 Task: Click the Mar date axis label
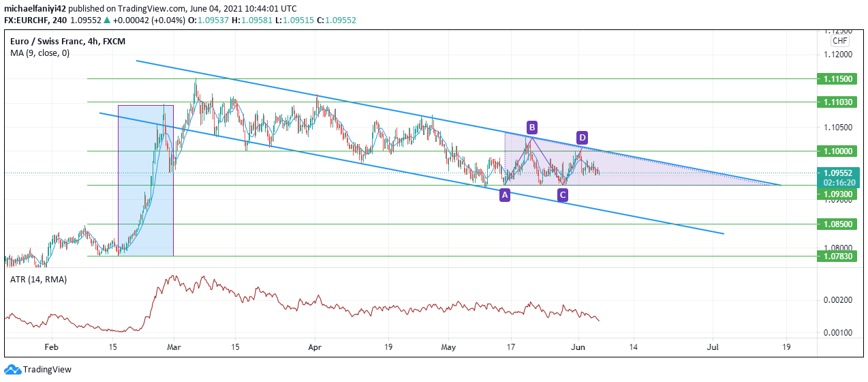pyautogui.click(x=174, y=347)
